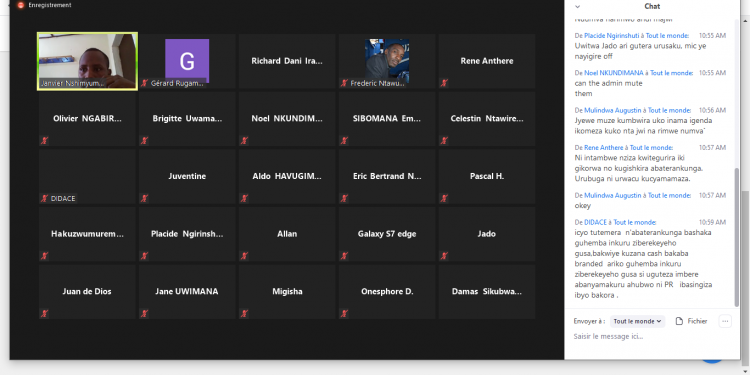
Task: Click the Chat panel title
Action: point(652,6)
